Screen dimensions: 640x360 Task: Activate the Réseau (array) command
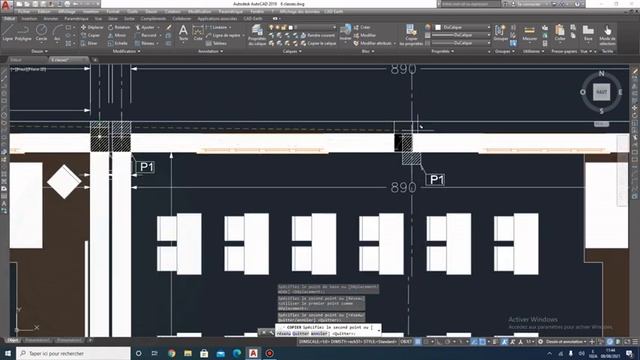(x=145, y=43)
